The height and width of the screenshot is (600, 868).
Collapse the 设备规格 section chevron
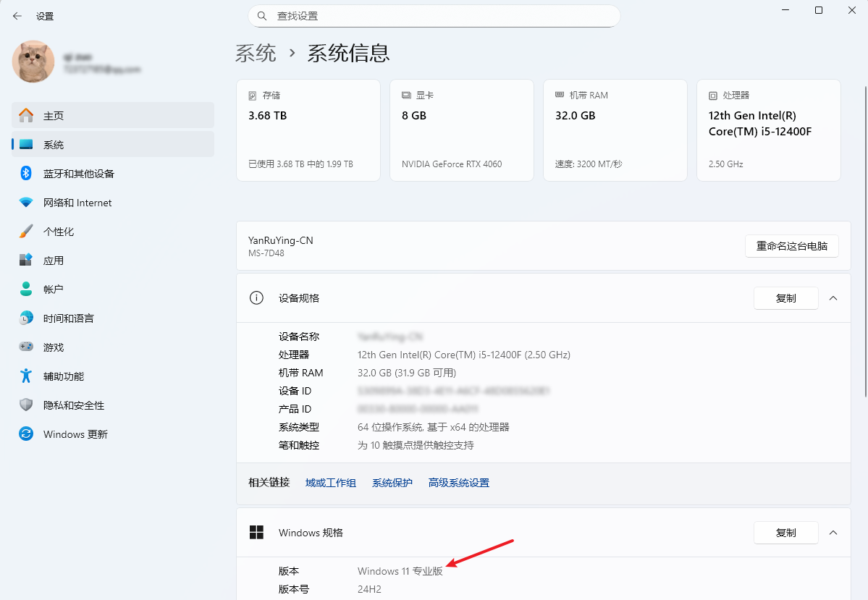pos(833,298)
